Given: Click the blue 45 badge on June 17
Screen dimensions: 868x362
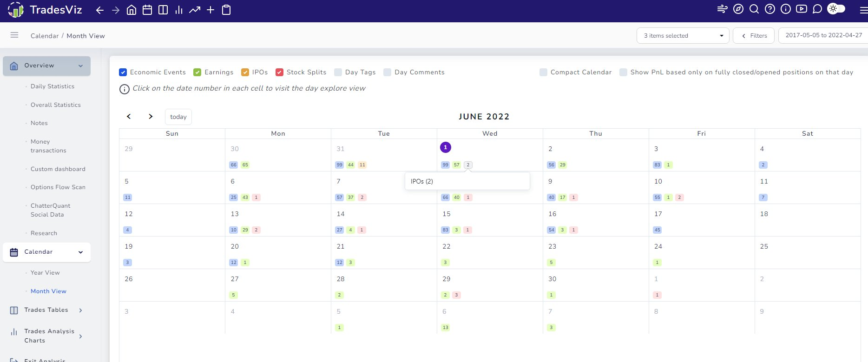Looking at the screenshot, I should coord(657,230).
